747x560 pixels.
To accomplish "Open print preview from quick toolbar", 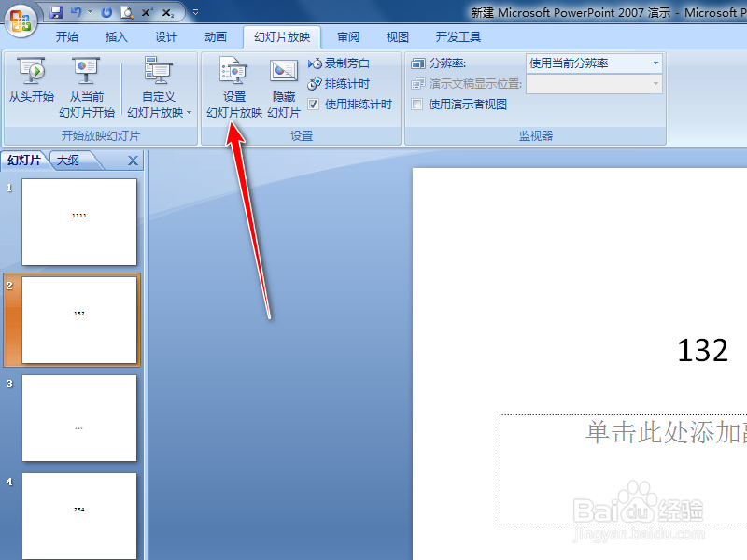I will coord(127,12).
